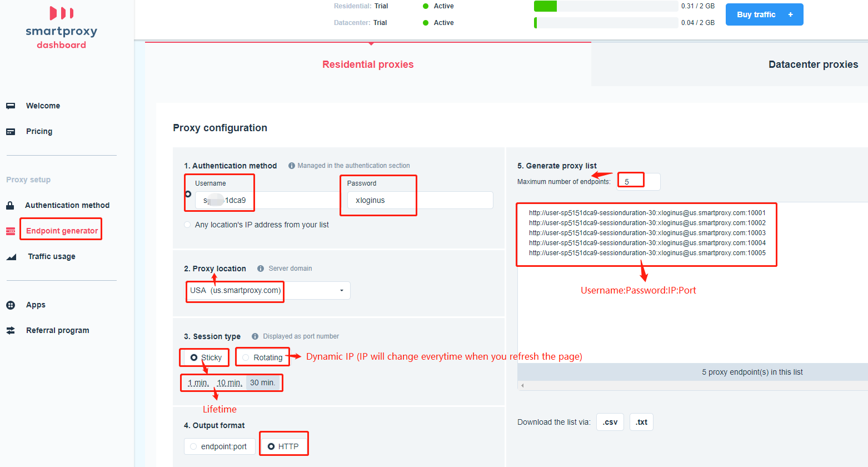The width and height of the screenshot is (868, 467).
Task: Select the proxy endpoint ending in :10001
Action: click(647, 213)
